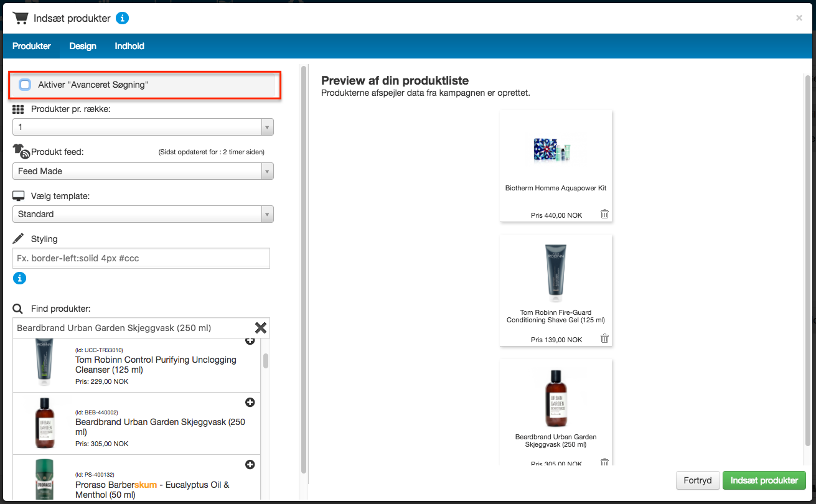
Task: Click the Beardbrand Urban Garden preview thumbnail
Action: point(555,398)
